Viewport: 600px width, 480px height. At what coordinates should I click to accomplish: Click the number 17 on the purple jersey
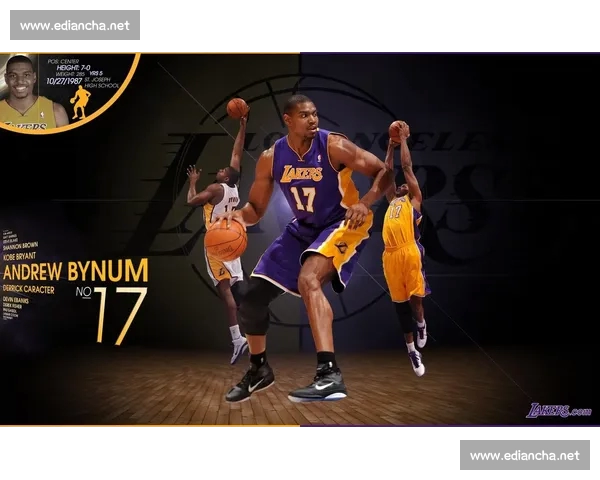[x=303, y=198]
